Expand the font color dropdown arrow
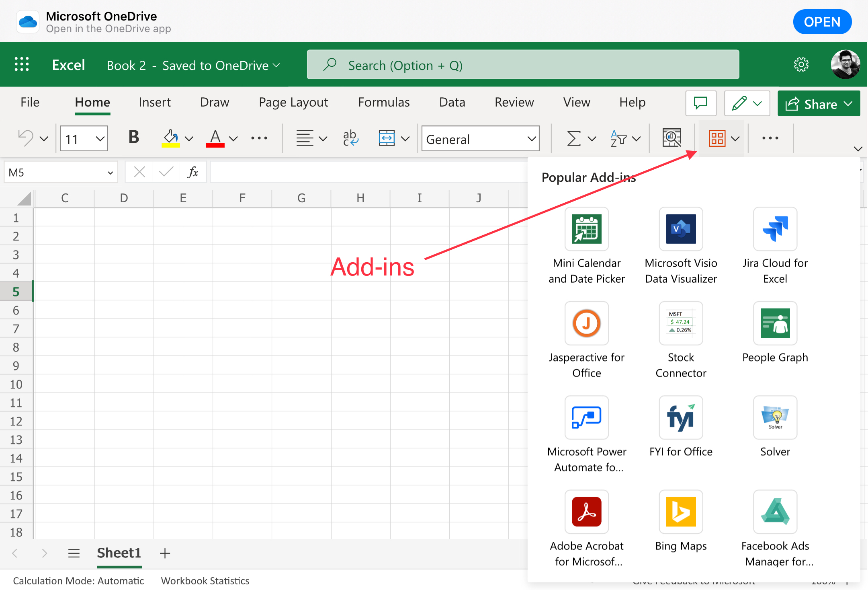The image size is (868, 590). 233,139
